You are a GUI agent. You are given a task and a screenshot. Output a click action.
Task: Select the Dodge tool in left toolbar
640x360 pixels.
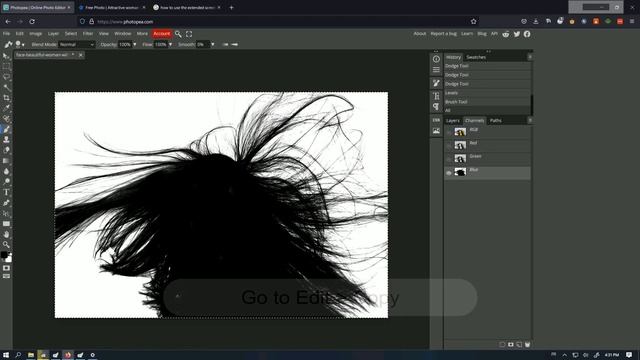pyautogui.click(x=6, y=182)
